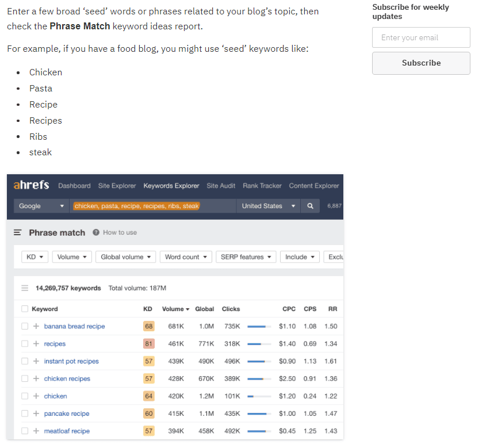Check the box next to meatloaf recipe
The image size is (494, 448).
point(24,431)
